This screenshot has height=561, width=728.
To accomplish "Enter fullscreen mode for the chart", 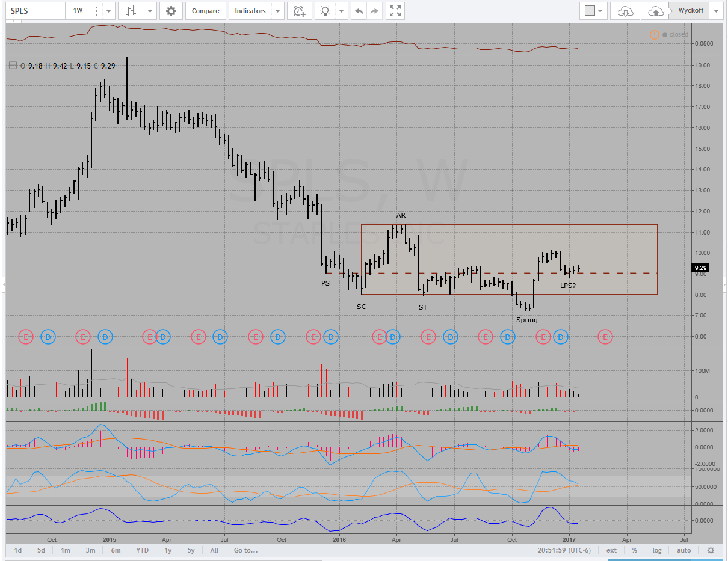I will [x=395, y=11].
